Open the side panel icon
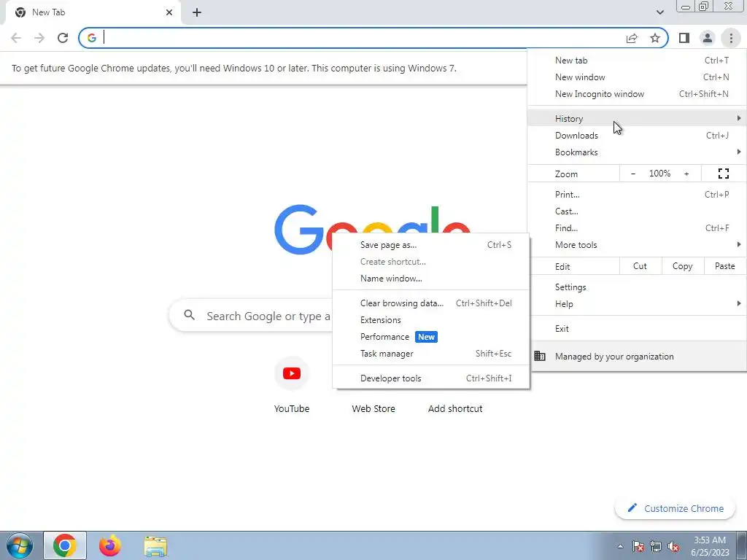Image resolution: width=747 pixels, height=560 pixels. [684, 38]
